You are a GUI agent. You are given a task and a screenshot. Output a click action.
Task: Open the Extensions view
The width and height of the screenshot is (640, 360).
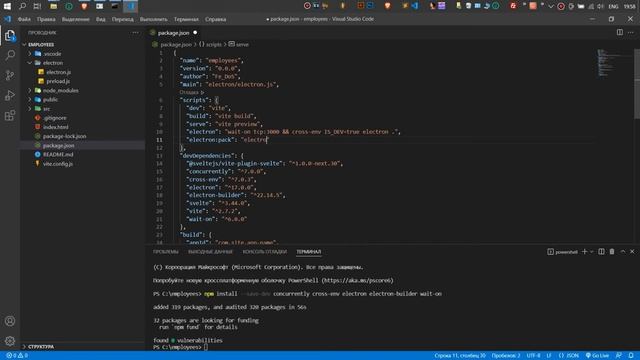pos(10,116)
